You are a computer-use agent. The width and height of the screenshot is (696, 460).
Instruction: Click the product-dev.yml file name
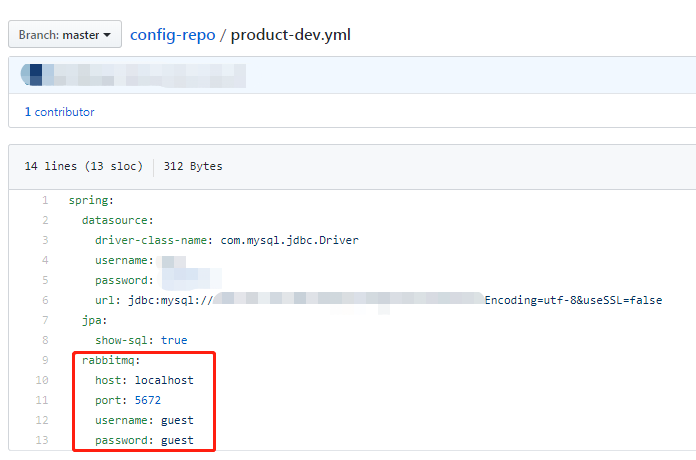click(x=291, y=35)
